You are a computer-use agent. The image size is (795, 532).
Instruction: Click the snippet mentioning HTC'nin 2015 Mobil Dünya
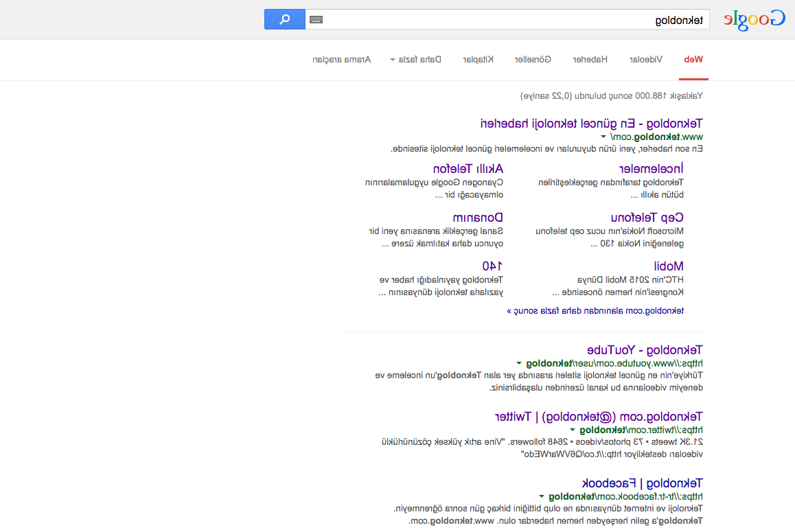click(x=618, y=286)
